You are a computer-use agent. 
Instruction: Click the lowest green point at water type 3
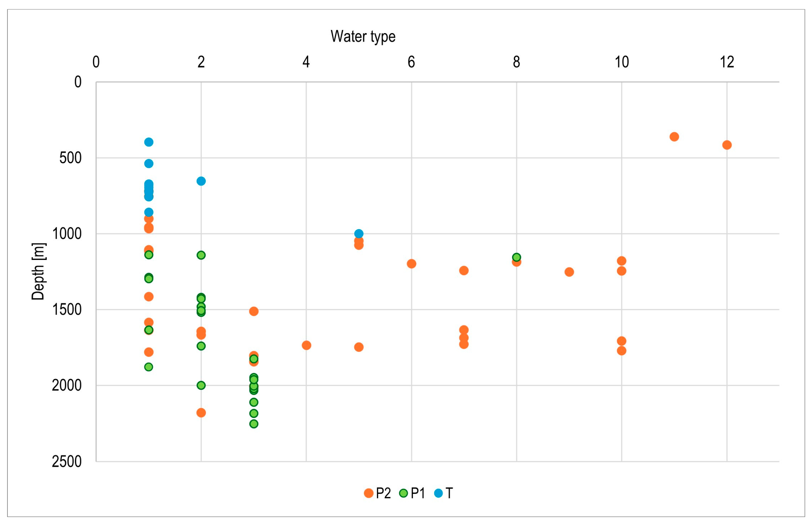pos(253,424)
